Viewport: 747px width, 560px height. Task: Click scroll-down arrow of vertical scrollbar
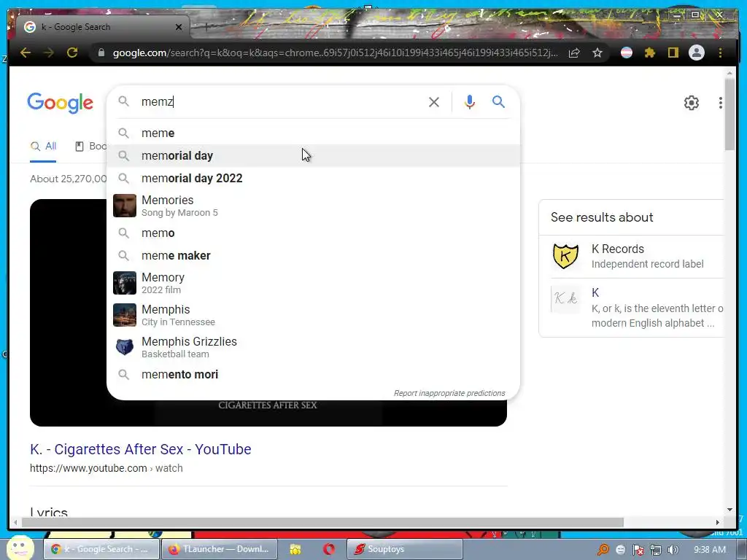click(x=729, y=510)
